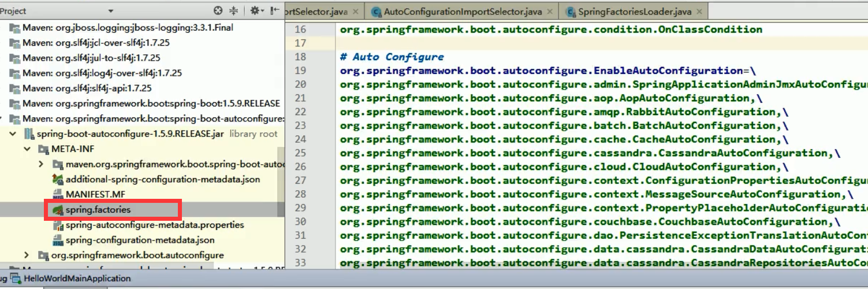Open spring.factories in the project tree
This screenshot has width=868, height=289.
(x=98, y=210)
